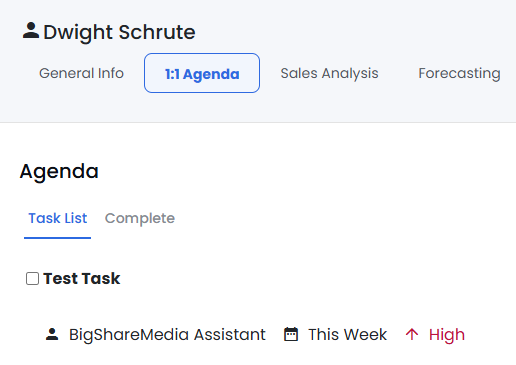
Task: Go to the Forecasting tab
Action: 459,73
